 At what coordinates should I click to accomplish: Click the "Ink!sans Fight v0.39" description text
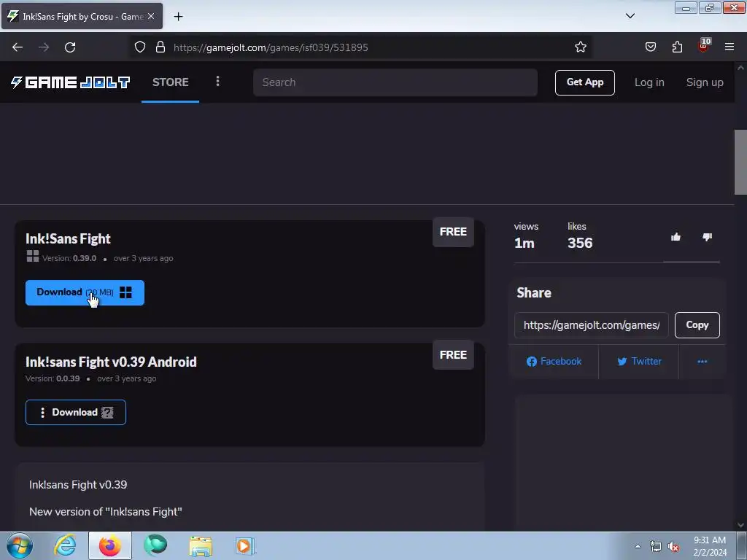point(78,485)
